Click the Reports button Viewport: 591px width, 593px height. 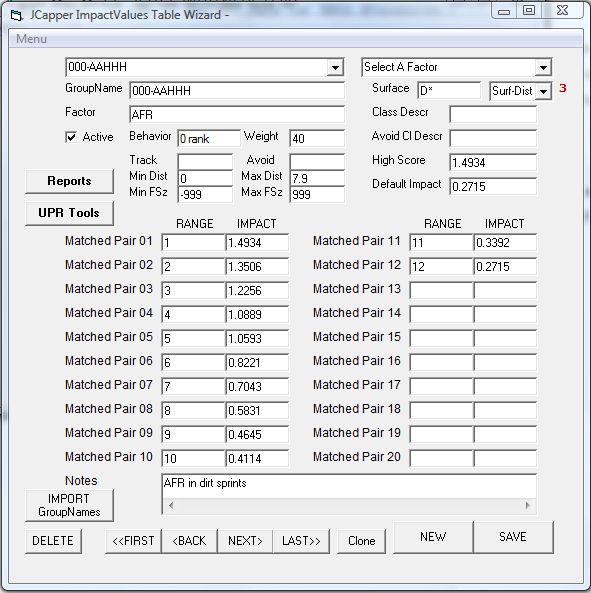[70, 181]
